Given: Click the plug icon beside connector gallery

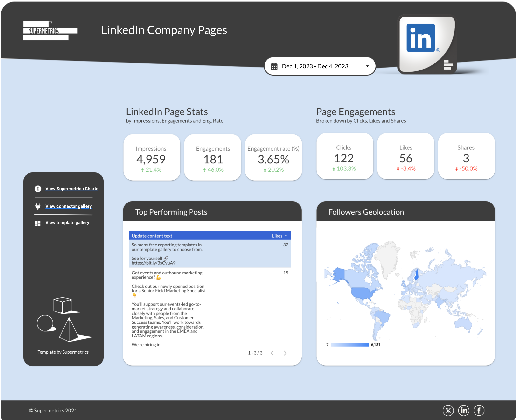Looking at the screenshot, I should [x=38, y=206].
